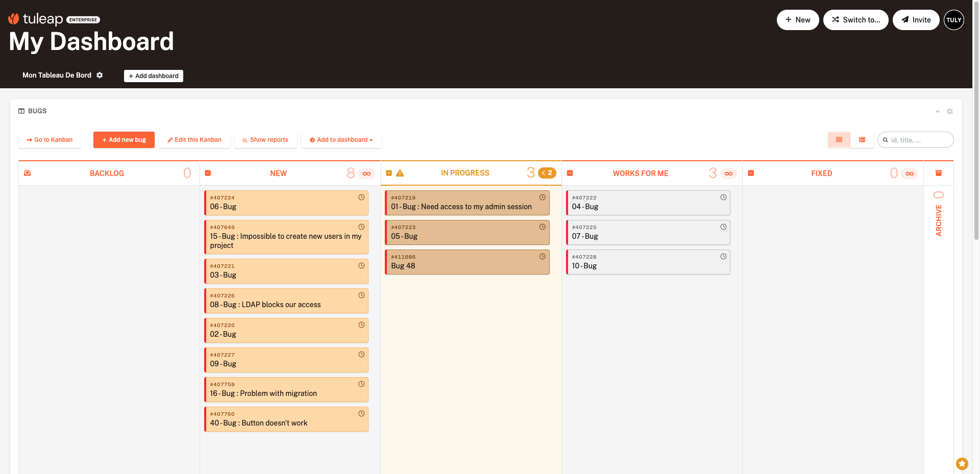The width and height of the screenshot is (980, 474).
Task: Toggle the Archive column icon
Action: [939, 173]
